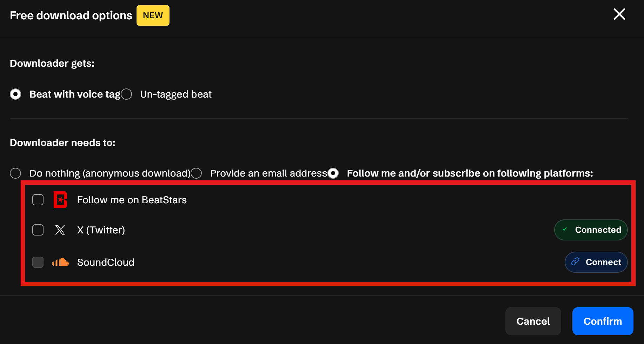Viewport: 644px width, 344px height.
Task: Connect the SoundCloud account
Action: (596, 262)
